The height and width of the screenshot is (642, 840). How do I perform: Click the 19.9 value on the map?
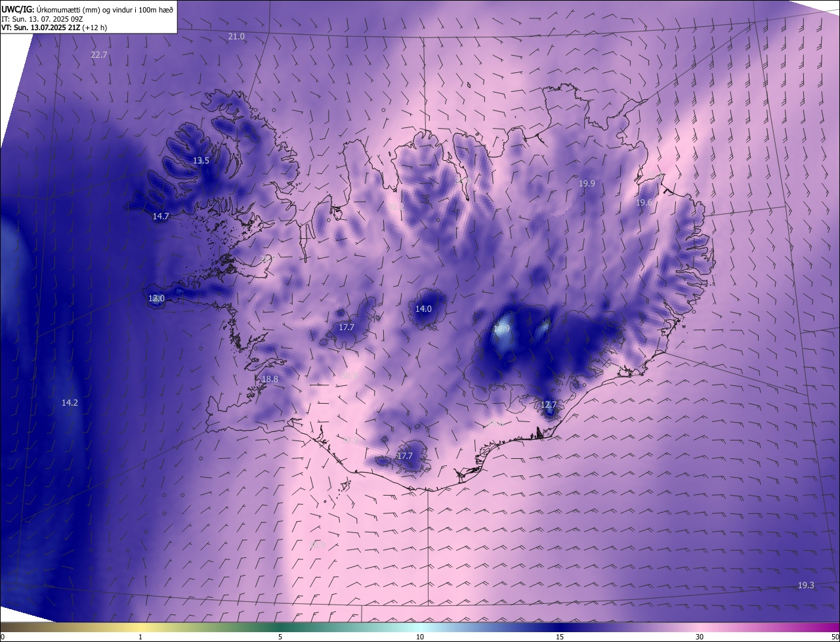coord(587,184)
